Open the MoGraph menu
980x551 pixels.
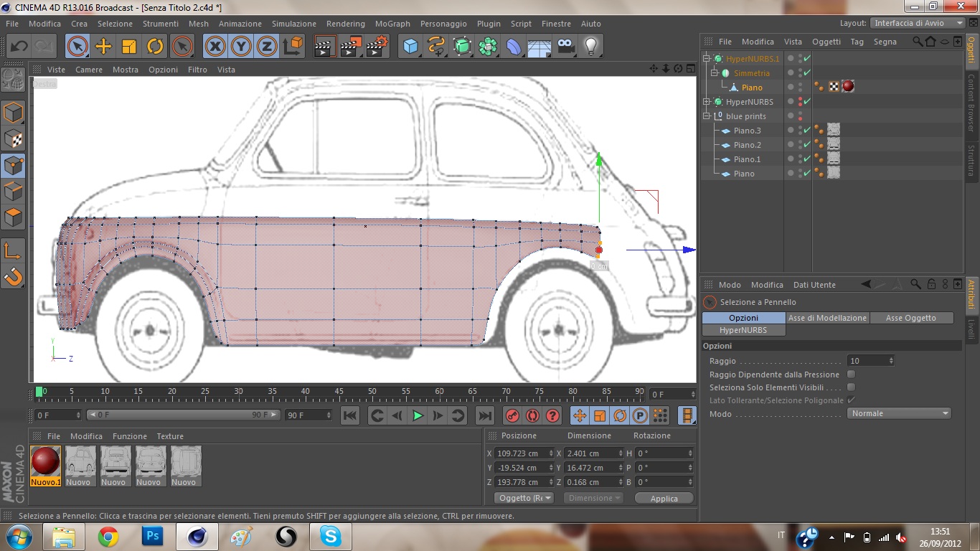pyautogui.click(x=392, y=24)
